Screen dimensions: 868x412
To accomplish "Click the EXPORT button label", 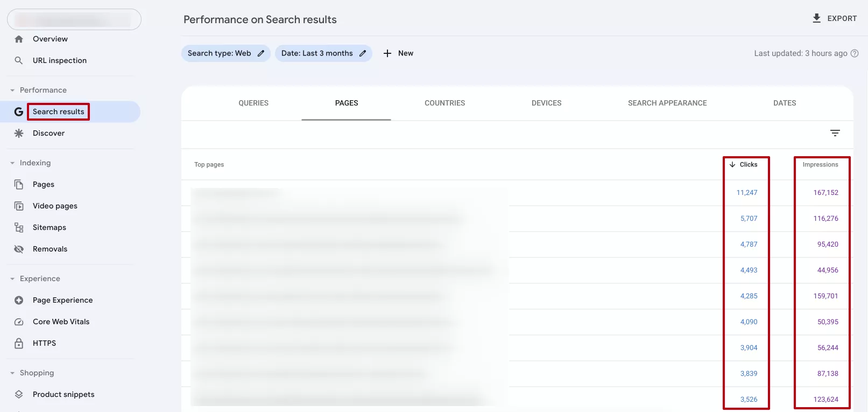I will click(x=842, y=18).
